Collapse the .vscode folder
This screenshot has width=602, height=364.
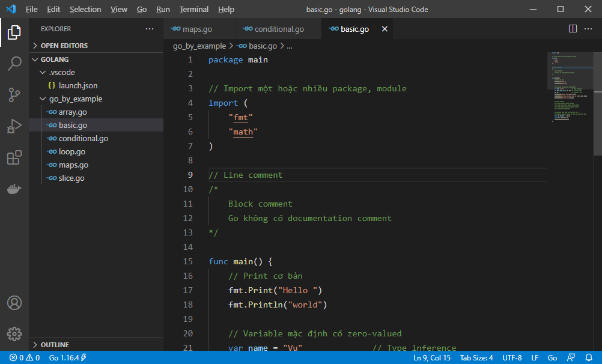coord(61,73)
